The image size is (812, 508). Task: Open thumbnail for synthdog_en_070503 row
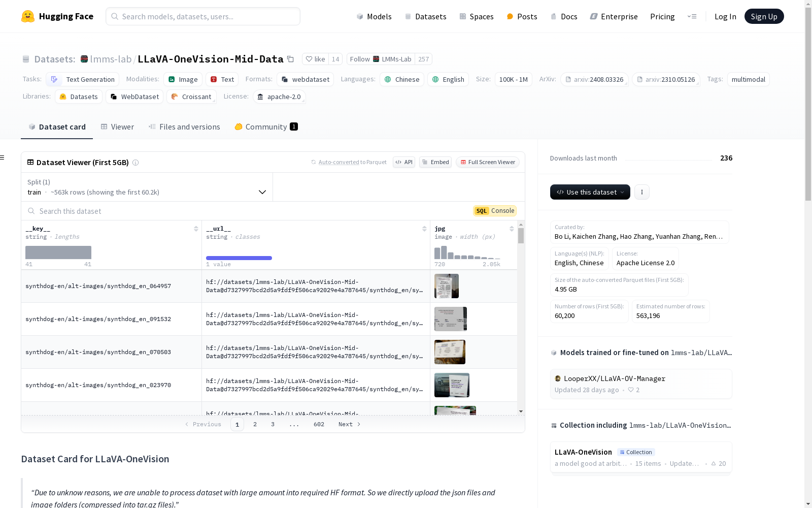(450, 352)
